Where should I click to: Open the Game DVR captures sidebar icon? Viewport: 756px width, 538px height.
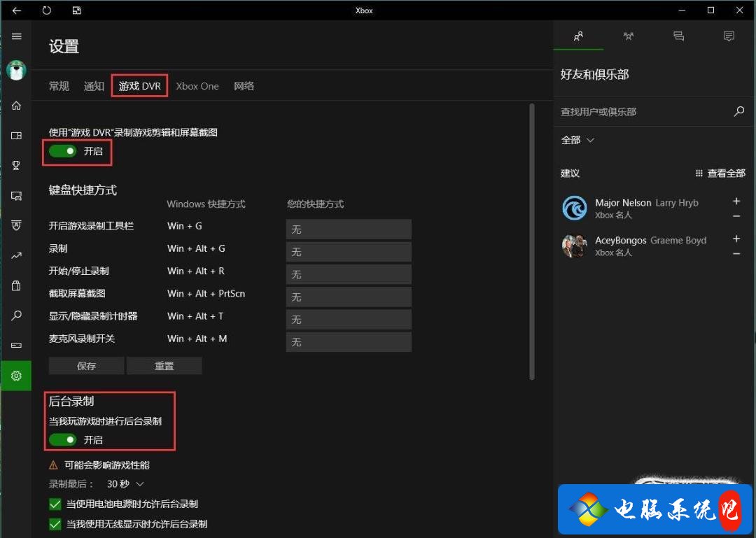click(16, 196)
